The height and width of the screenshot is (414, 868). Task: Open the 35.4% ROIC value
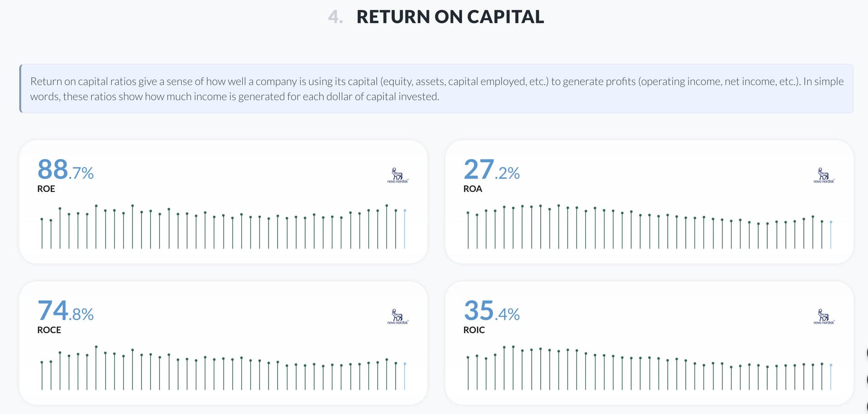(x=491, y=311)
